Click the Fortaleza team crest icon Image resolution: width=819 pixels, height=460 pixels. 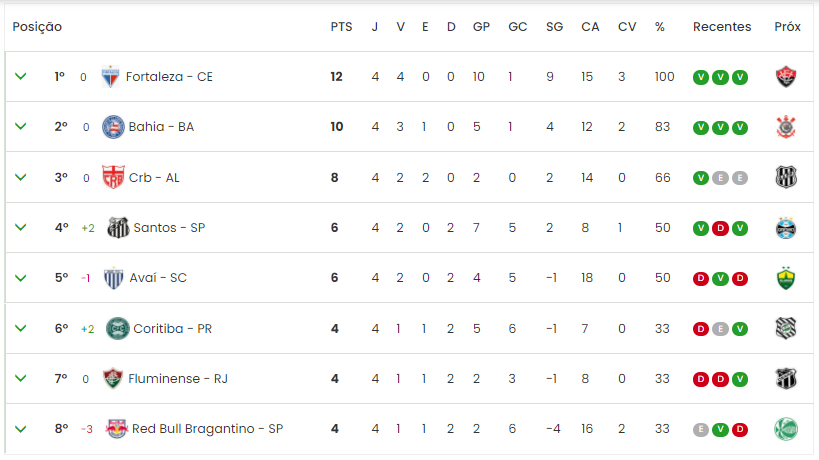110,77
